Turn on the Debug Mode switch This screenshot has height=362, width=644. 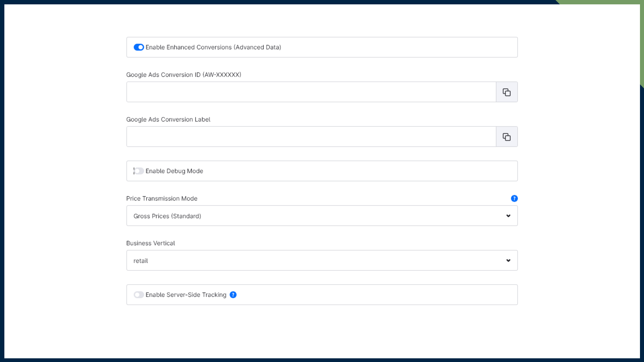pyautogui.click(x=139, y=171)
